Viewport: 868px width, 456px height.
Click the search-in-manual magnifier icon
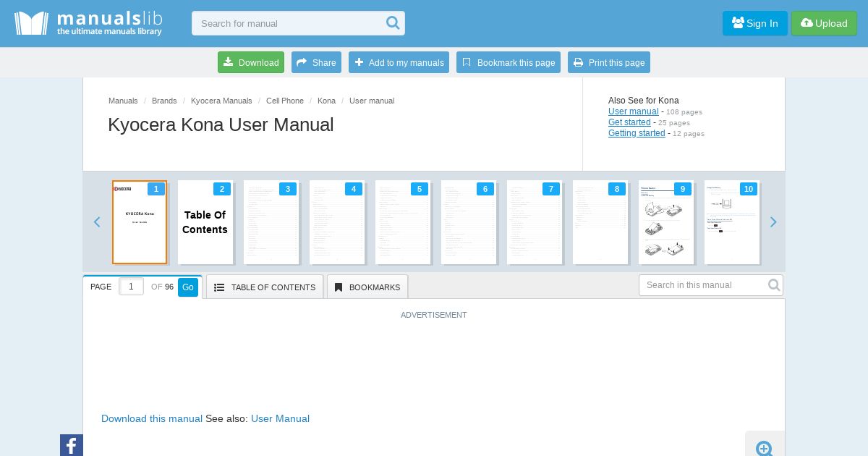(x=774, y=285)
